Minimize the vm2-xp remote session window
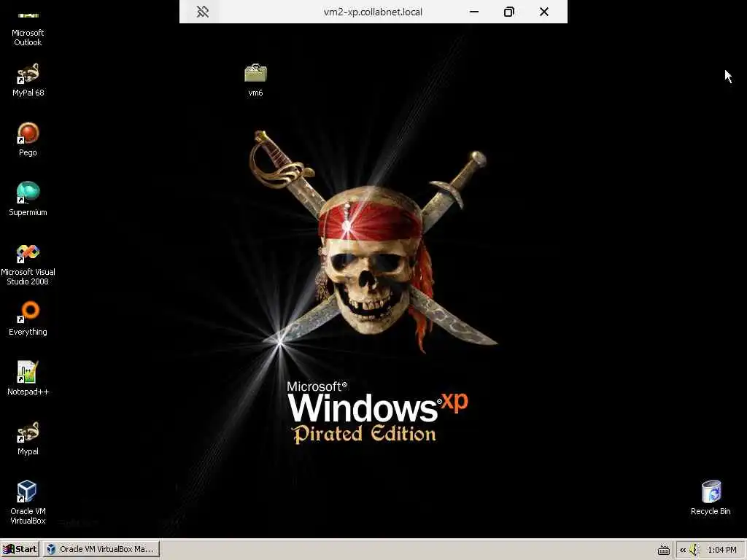747x560 pixels. [x=474, y=12]
